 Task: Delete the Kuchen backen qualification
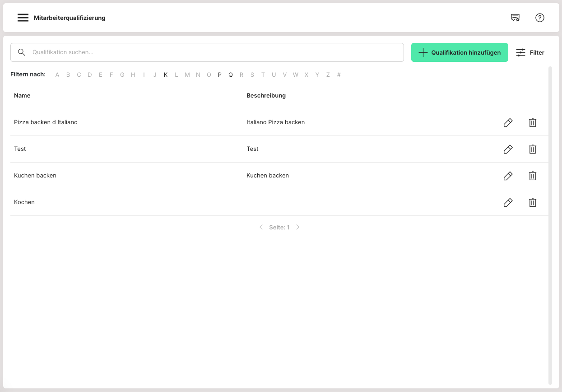tap(533, 176)
